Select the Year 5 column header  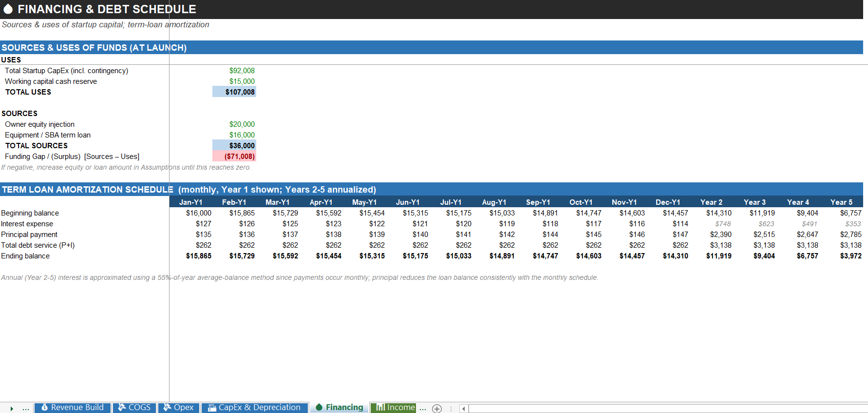841,202
